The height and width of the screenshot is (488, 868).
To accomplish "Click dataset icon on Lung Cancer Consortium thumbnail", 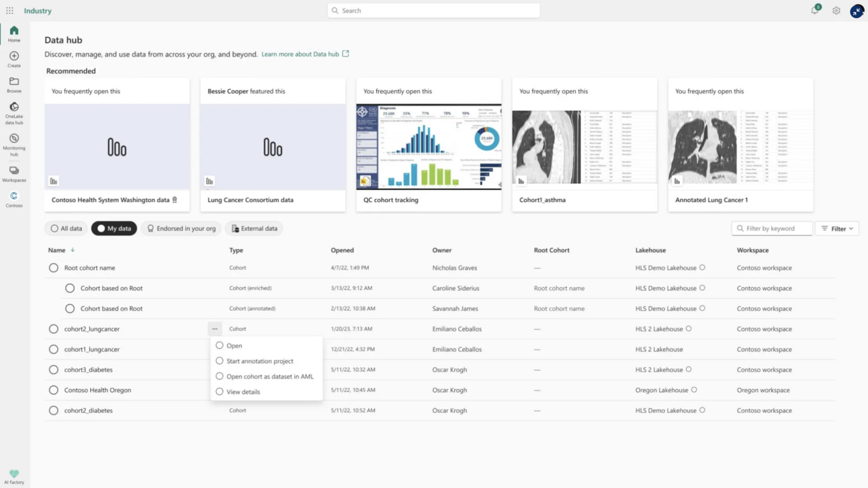I will click(x=210, y=181).
